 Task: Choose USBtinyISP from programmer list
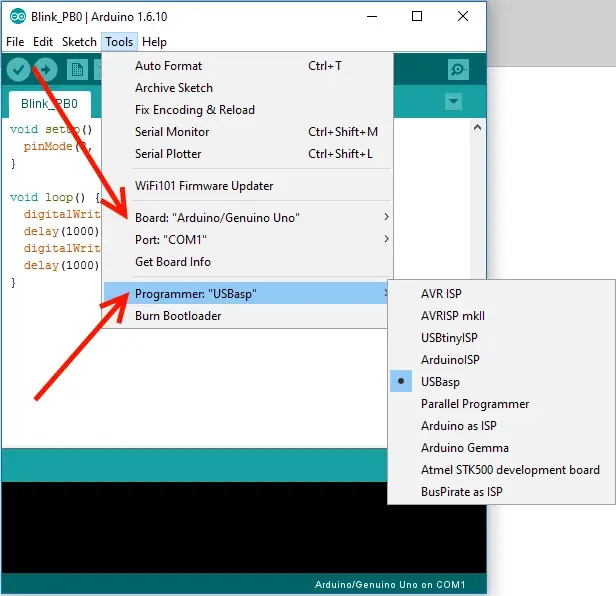(449, 338)
